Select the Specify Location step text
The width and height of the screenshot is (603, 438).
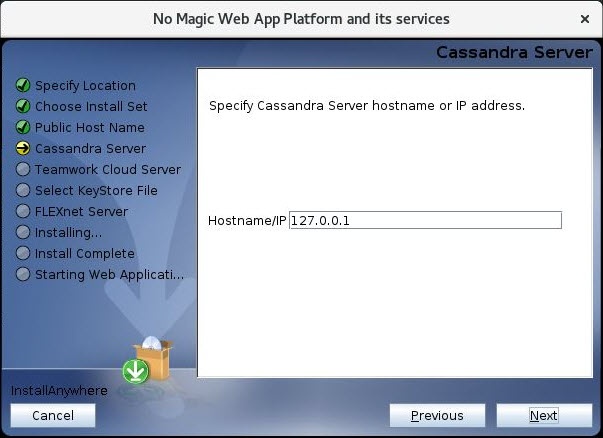click(85, 86)
